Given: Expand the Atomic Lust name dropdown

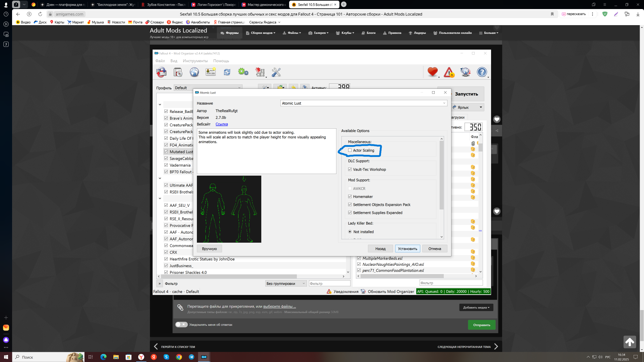Looking at the screenshot, I should (444, 103).
